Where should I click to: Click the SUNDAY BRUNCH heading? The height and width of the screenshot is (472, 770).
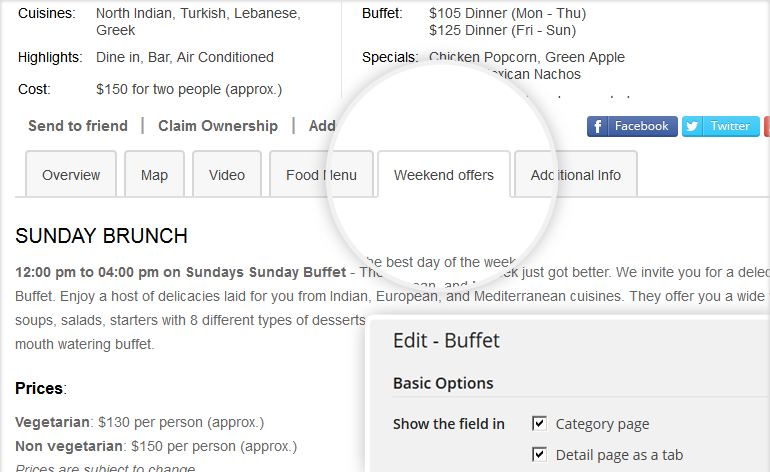tap(101, 236)
